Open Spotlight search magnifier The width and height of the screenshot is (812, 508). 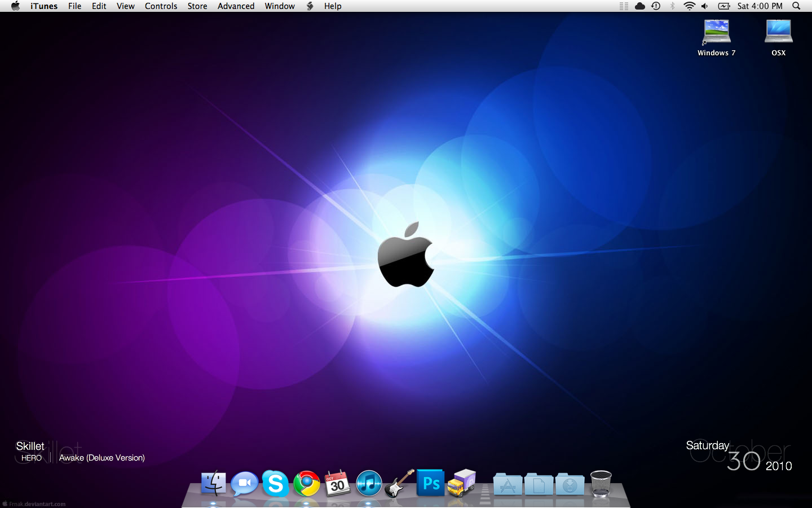[796, 6]
